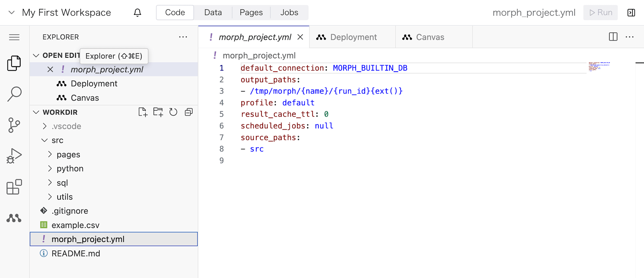Open the .gitignore file
The width and height of the screenshot is (644, 278).
[x=114, y=211]
